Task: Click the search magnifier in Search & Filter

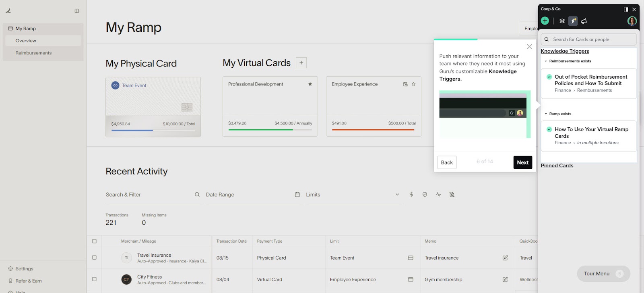Action: coord(197,195)
